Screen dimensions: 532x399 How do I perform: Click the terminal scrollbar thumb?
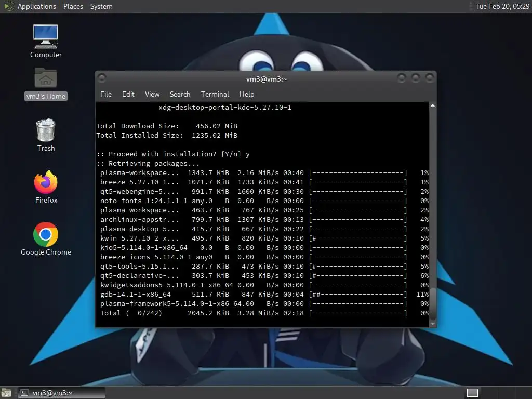(433, 303)
